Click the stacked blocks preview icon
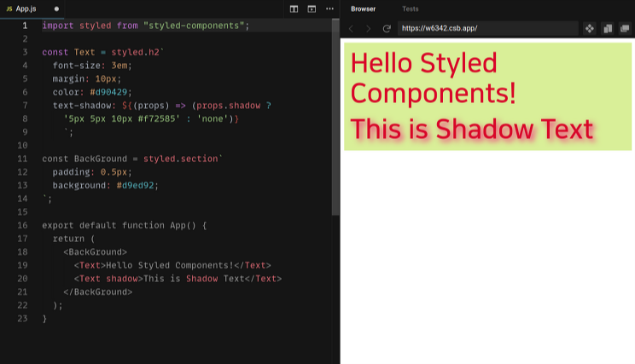The height and width of the screenshot is (364, 635). 608,29
